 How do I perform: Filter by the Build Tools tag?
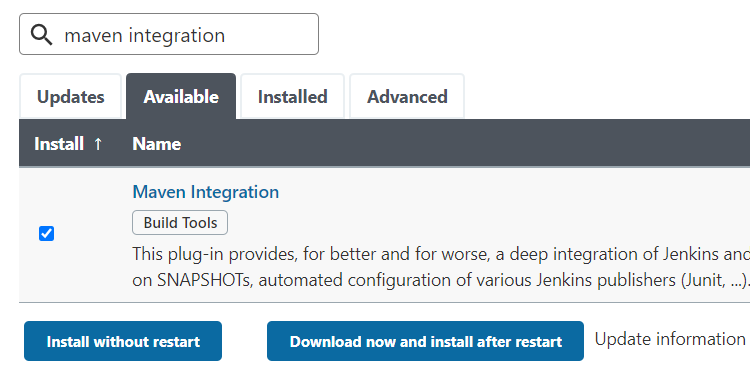pos(180,222)
